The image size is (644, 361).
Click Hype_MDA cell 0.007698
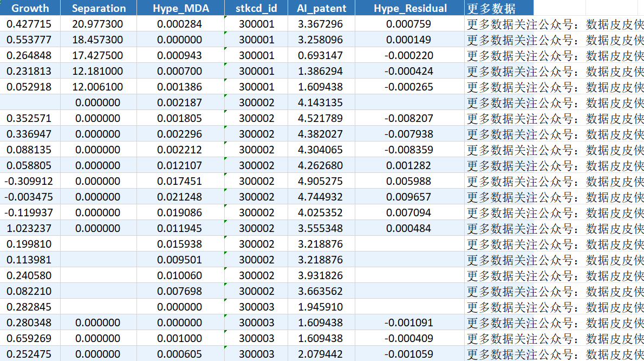pyautogui.click(x=181, y=291)
